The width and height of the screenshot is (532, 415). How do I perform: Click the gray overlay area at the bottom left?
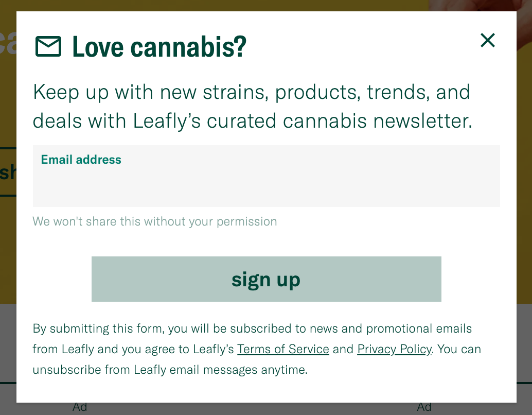pos(8,343)
